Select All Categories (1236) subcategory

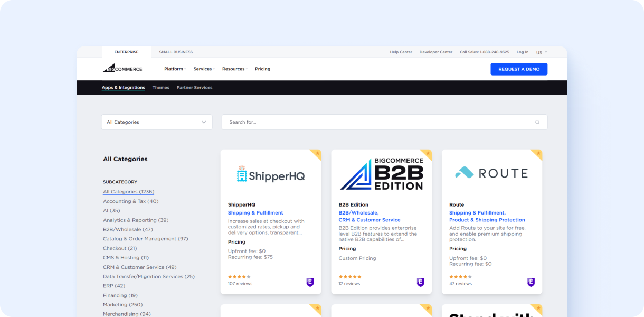(128, 192)
